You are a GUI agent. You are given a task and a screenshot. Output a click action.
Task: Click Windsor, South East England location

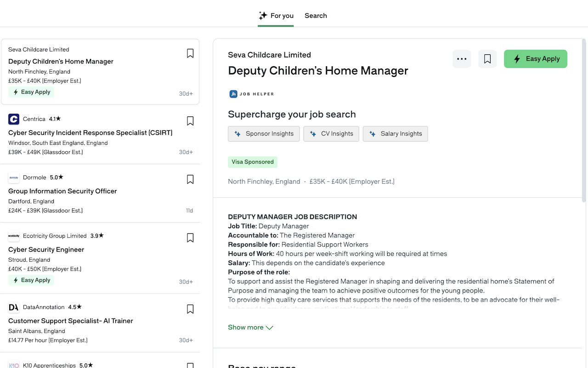click(58, 143)
